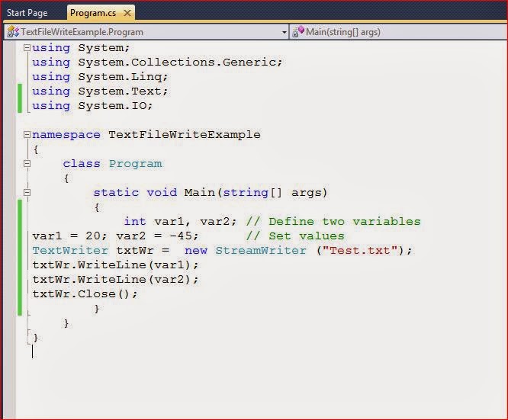Click the 'string' keyword in Main signature

point(246,193)
